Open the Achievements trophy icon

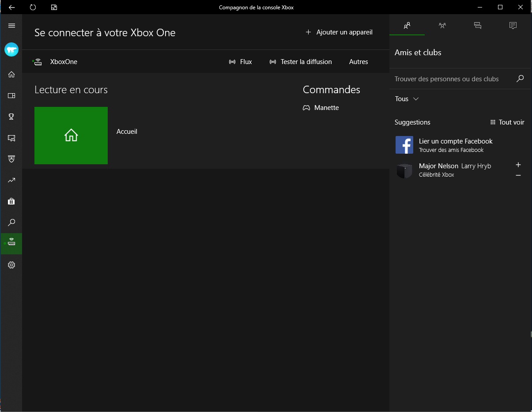(11, 117)
